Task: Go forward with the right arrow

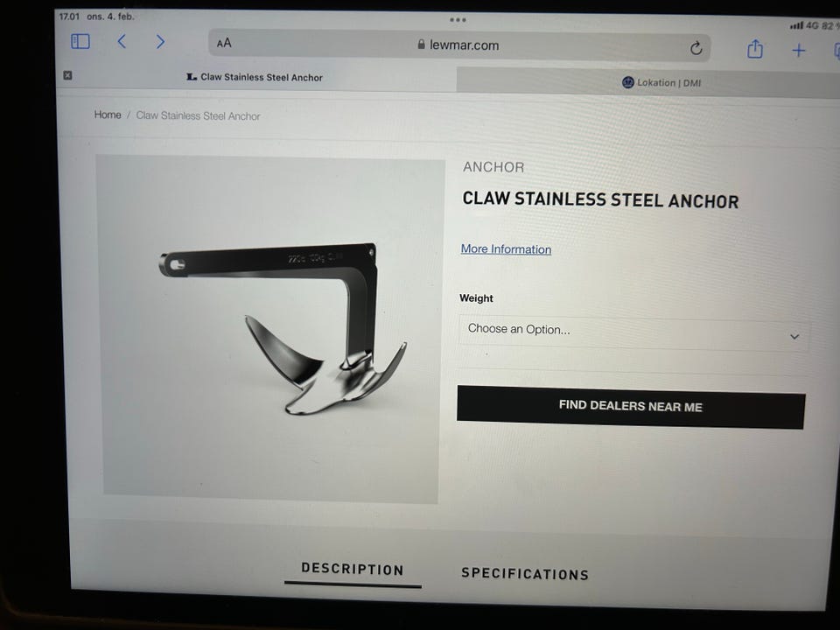Action: pyautogui.click(x=160, y=42)
